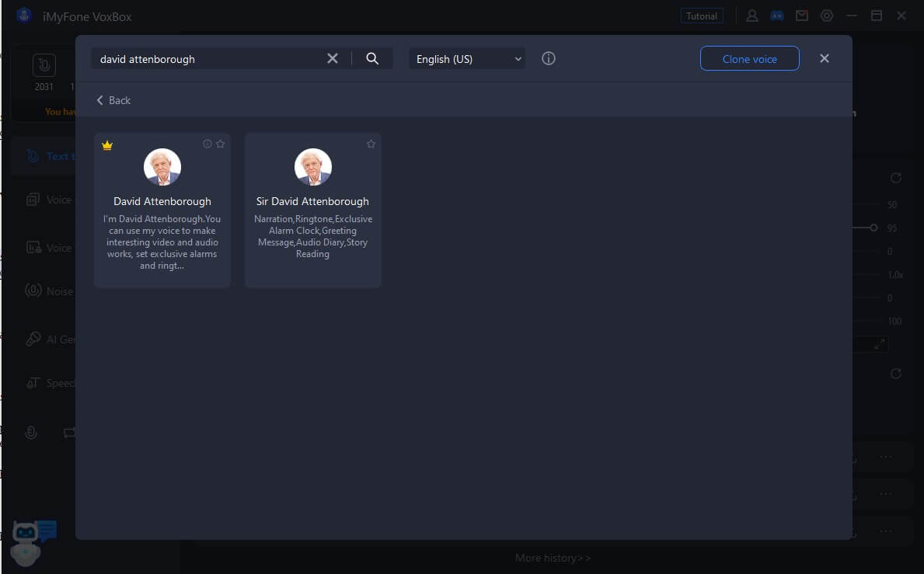The image size is (924, 574).
Task: Click info icon on David Attenborough card
Action: pos(207,144)
